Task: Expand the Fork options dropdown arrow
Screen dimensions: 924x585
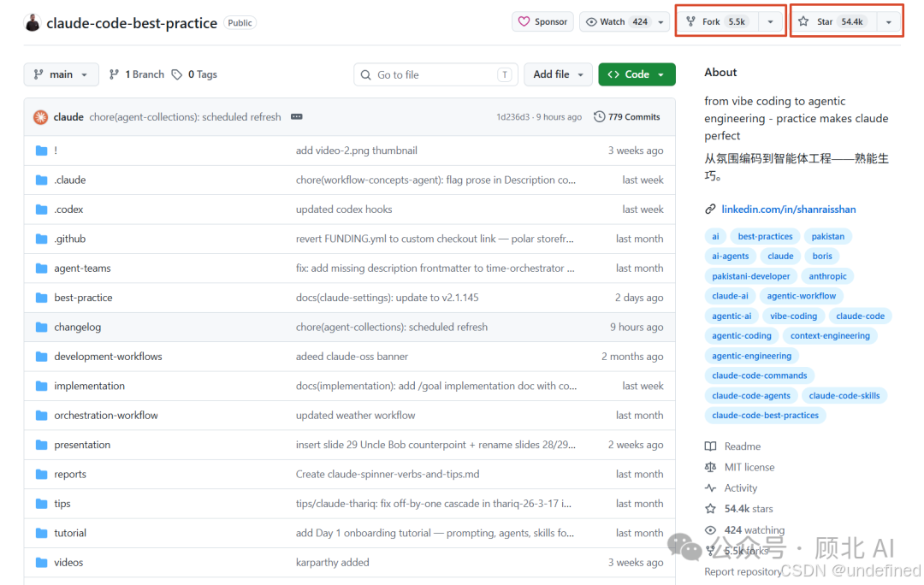Action: (x=770, y=21)
